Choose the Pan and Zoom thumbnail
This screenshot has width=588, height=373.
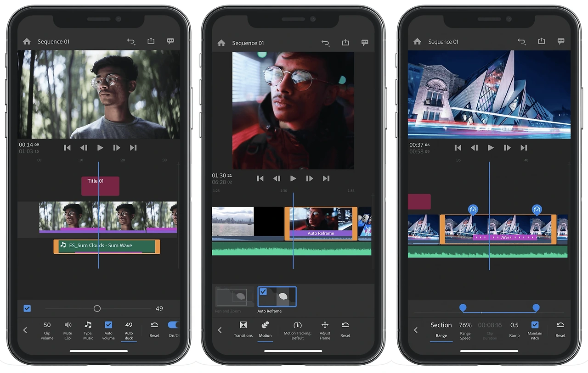pos(234,297)
